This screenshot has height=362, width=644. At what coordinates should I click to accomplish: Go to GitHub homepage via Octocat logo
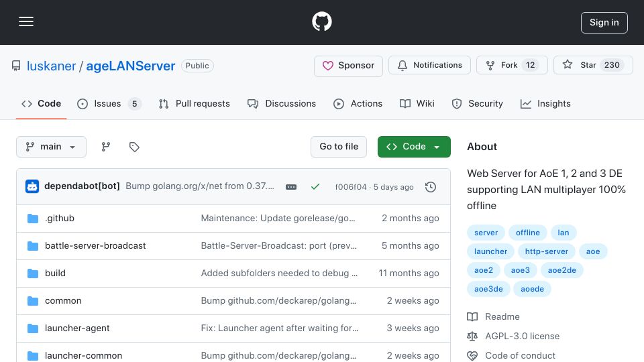[x=321, y=21]
